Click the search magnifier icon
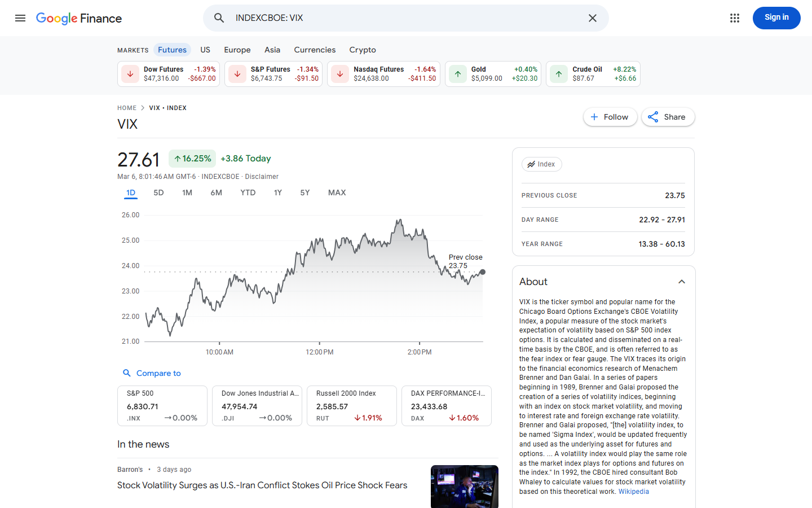 pos(219,18)
